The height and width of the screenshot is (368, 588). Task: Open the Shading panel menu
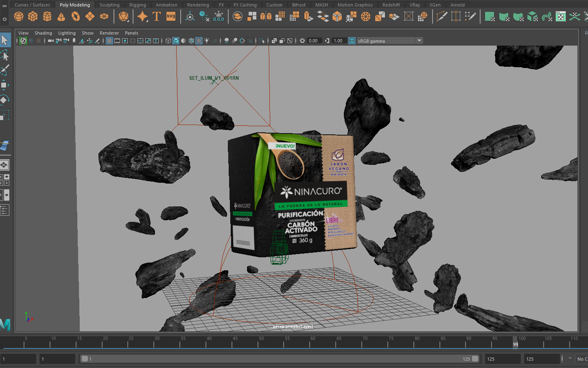pos(43,33)
